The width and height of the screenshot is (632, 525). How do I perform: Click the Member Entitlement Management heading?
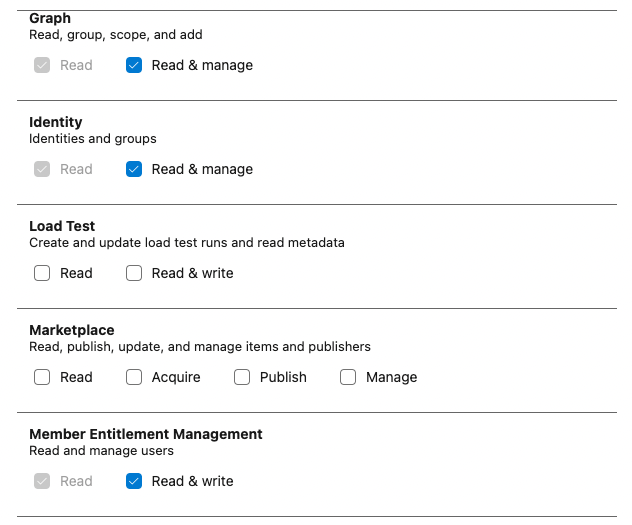tap(146, 434)
